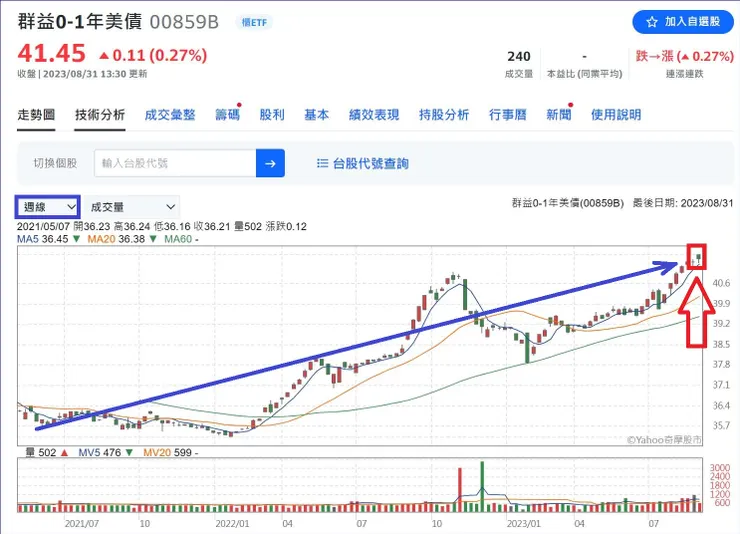Open the 成交量 indicator dropdown
740x534 pixels.
(132, 207)
